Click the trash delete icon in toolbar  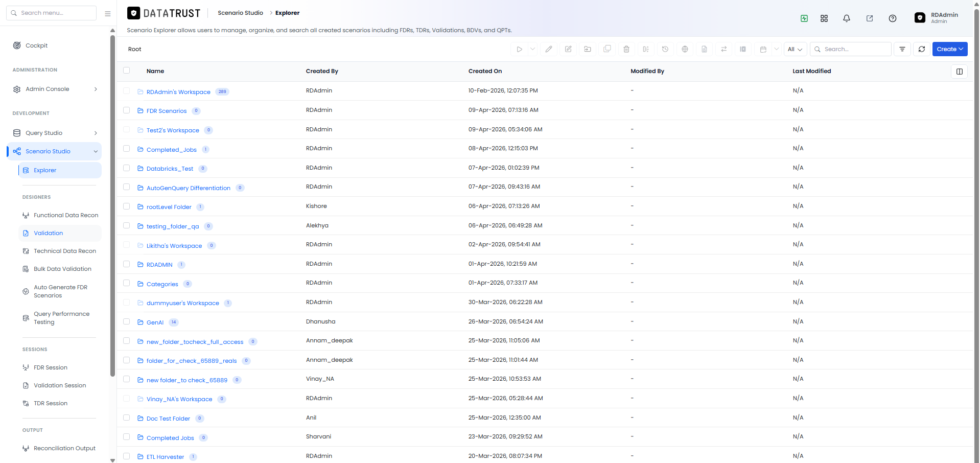pyautogui.click(x=626, y=49)
